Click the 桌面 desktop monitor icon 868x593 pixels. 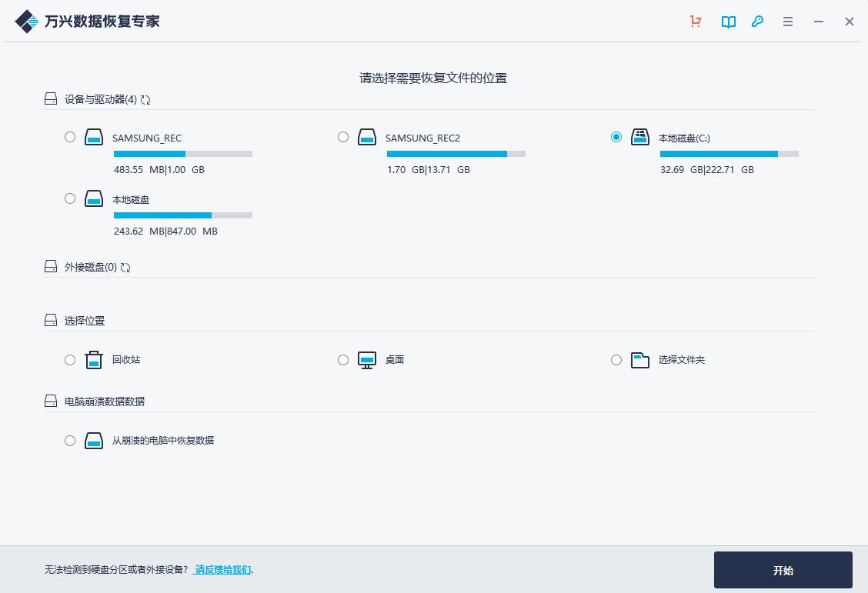pos(366,359)
